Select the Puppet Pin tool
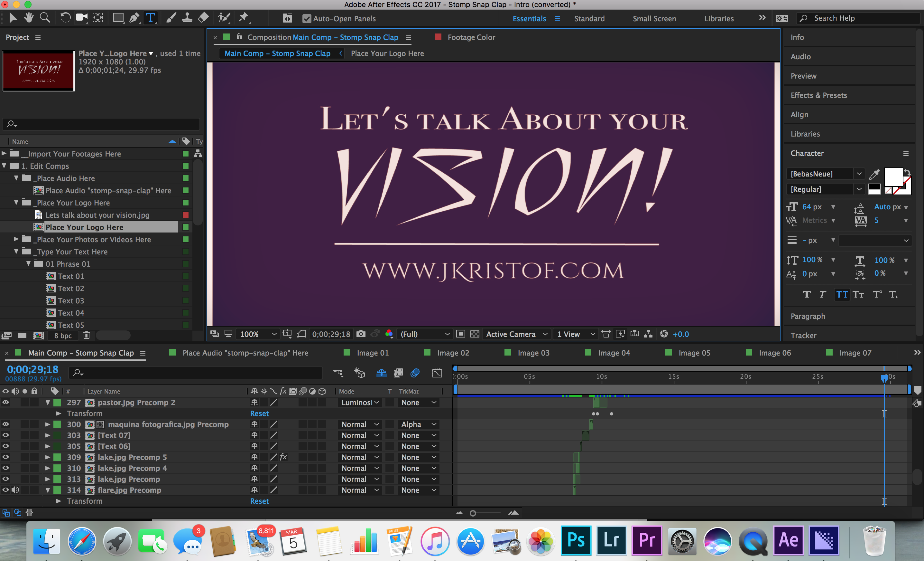 coord(244,18)
